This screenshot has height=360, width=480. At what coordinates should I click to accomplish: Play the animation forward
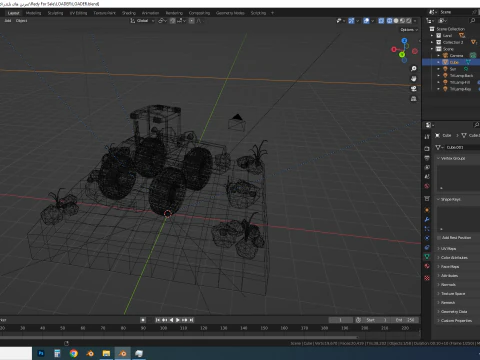[178, 320]
